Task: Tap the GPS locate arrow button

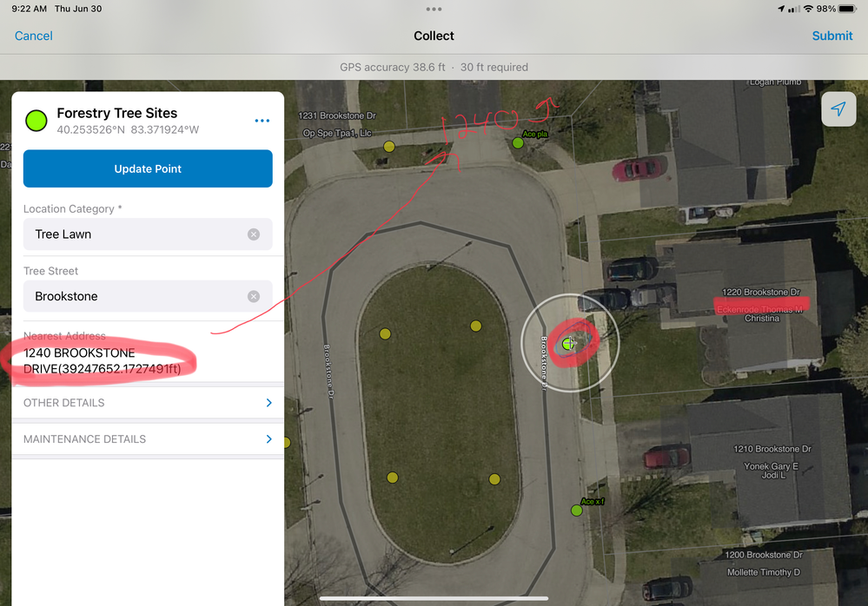Action: tap(838, 109)
